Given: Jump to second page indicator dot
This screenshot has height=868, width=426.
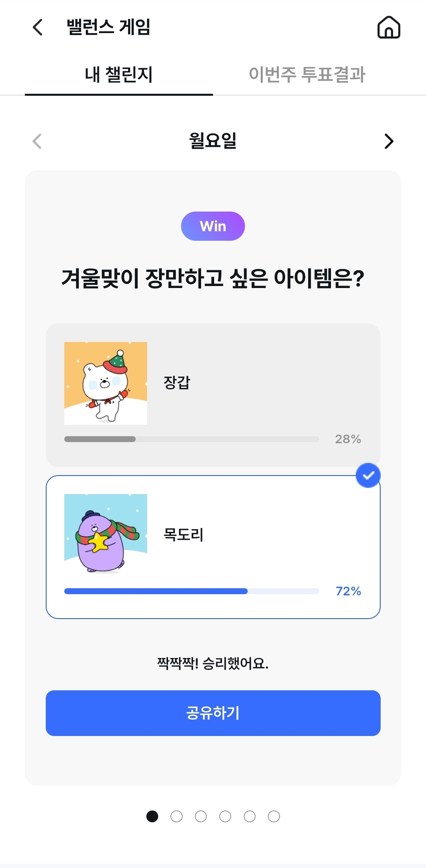Looking at the screenshot, I should point(176,816).
